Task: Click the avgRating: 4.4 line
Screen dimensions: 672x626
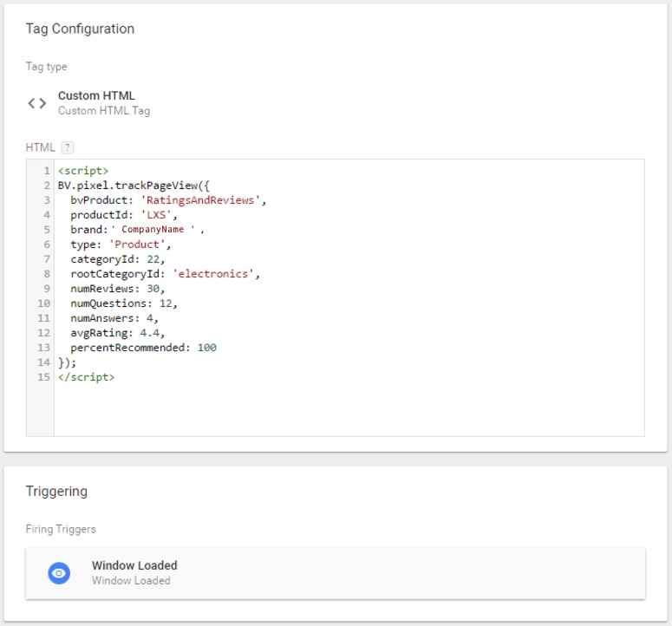Action: 117,333
